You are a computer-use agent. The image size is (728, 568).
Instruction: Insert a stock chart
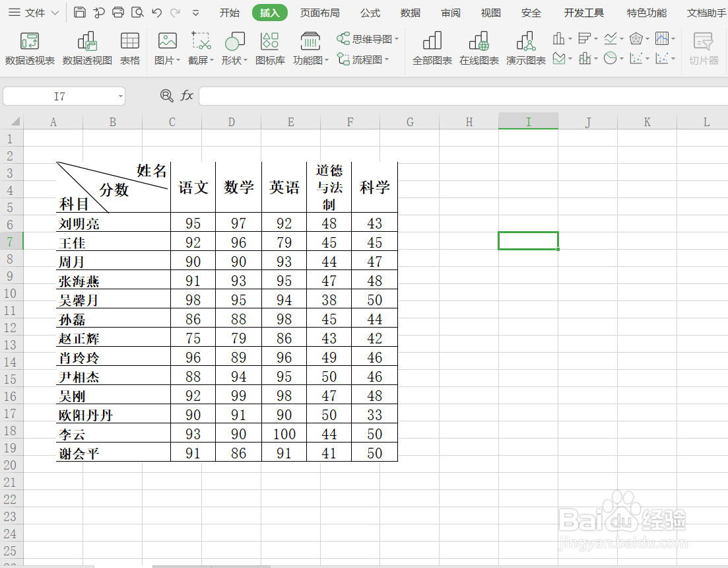pyautogui.click(x=662, y=38)
